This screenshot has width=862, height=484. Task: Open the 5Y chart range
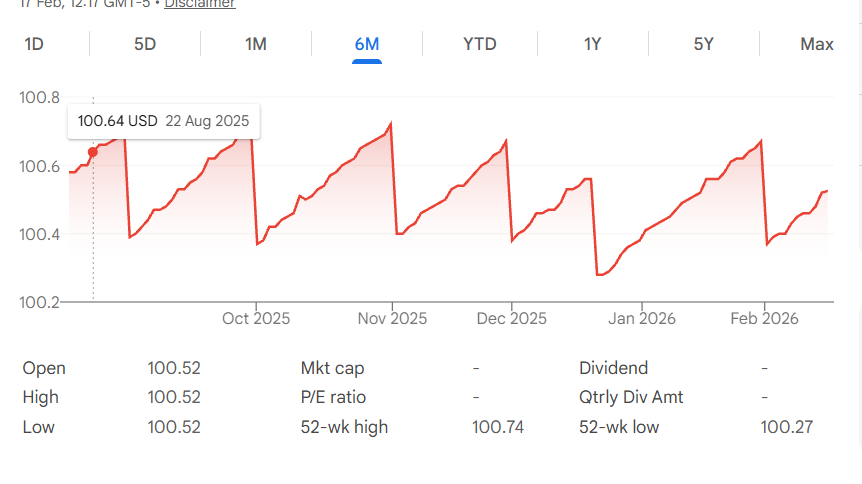pyautogui.click(x=704, y=44)
